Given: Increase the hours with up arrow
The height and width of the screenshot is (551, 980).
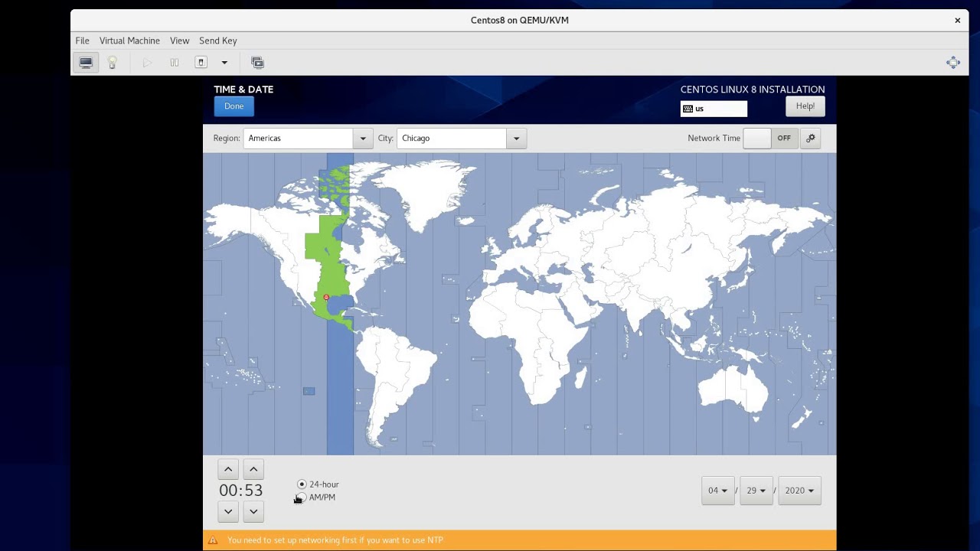Looking at the screenshot, I should [228, 469].
